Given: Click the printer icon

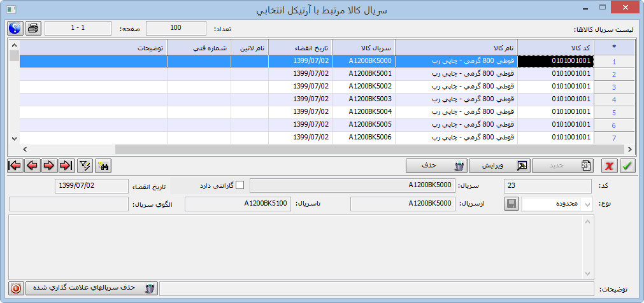Looking at the screenshot, I should pyautogui.click(x=33, y=29).
